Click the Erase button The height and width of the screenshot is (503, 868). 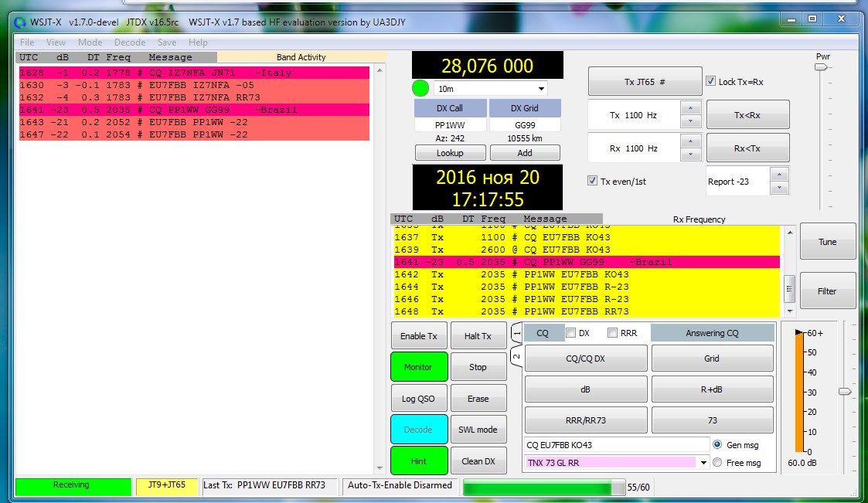point(478,399)
